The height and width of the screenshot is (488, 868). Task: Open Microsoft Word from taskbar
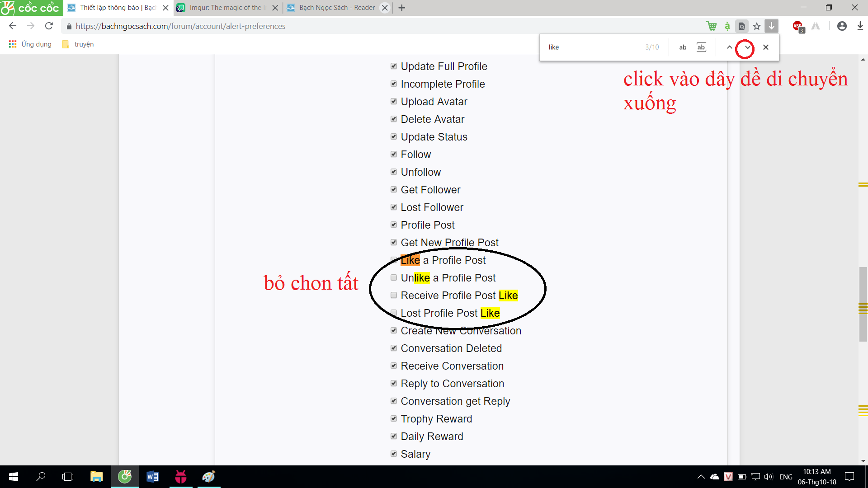(153, 477)
